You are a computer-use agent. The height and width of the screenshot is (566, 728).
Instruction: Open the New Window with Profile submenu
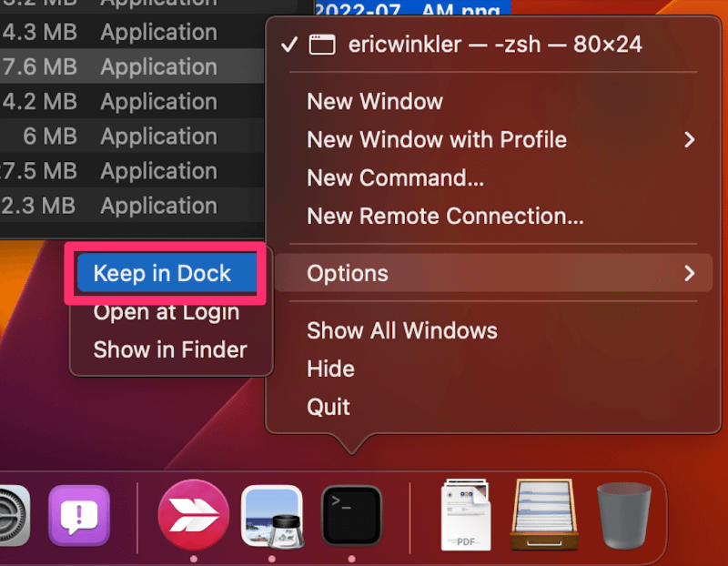pyautogui.click(x=493, y=140)
